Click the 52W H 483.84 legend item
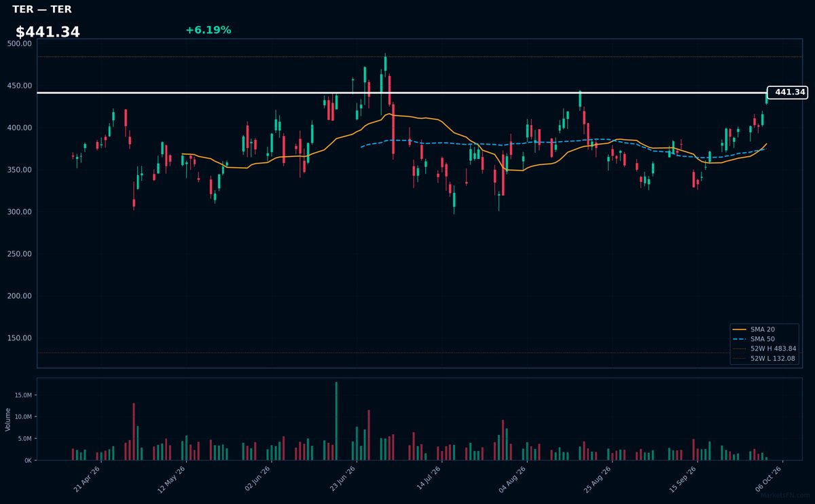The width and height of the screenshot is (815, 504). pos(765,348)
